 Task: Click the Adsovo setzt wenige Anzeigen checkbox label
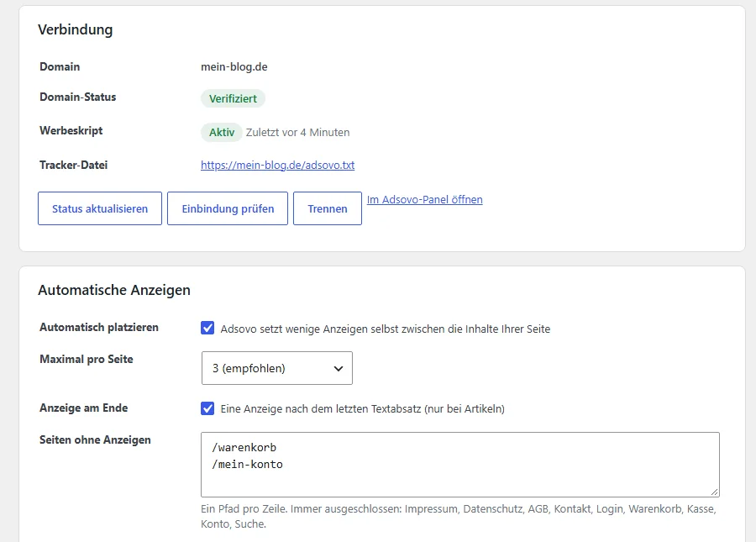[x=386, y=329]
